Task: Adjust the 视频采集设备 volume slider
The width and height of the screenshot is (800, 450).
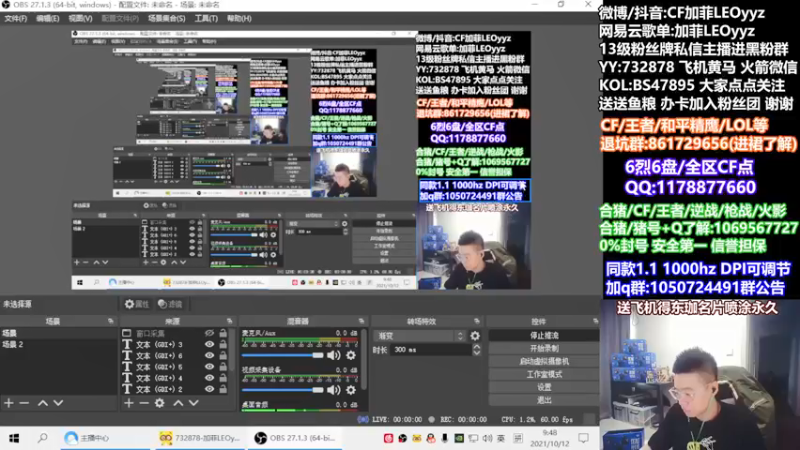Action: (283, 390)
